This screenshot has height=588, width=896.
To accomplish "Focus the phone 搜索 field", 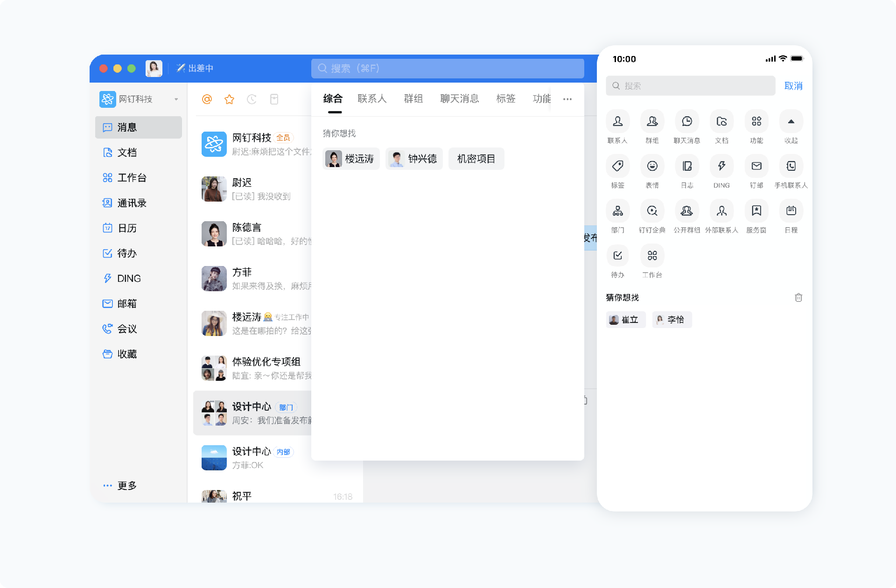I will (x=691, y=86).
